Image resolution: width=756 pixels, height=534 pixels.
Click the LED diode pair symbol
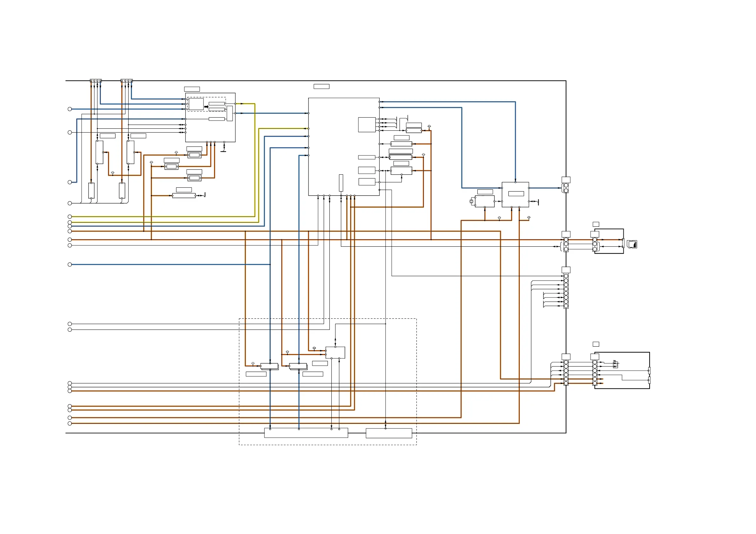tap(615, 364)
